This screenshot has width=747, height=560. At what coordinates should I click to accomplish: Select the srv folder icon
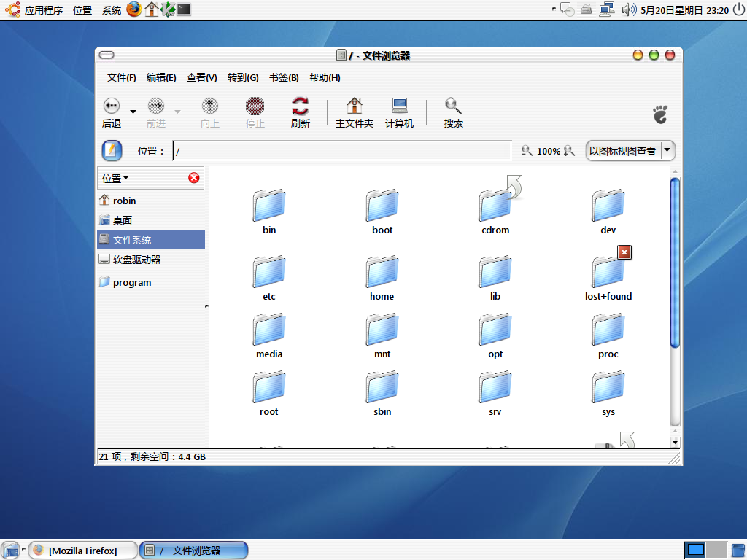[495, 386]
